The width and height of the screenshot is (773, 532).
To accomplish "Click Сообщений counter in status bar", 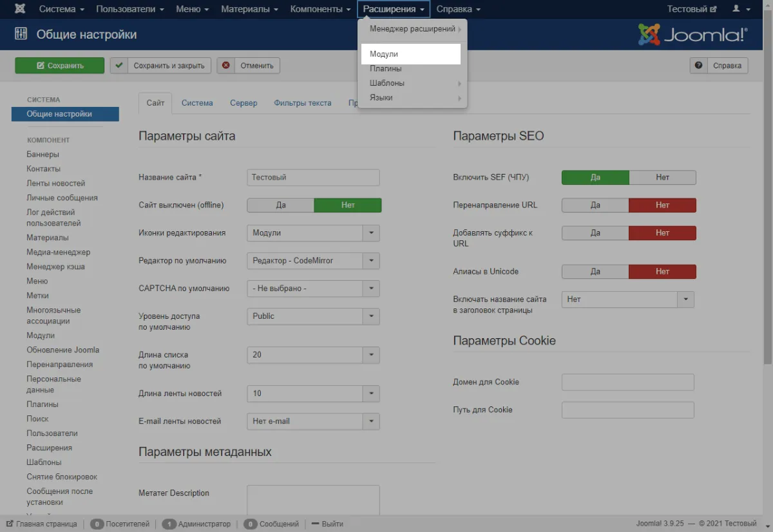I will pos(272,524).
